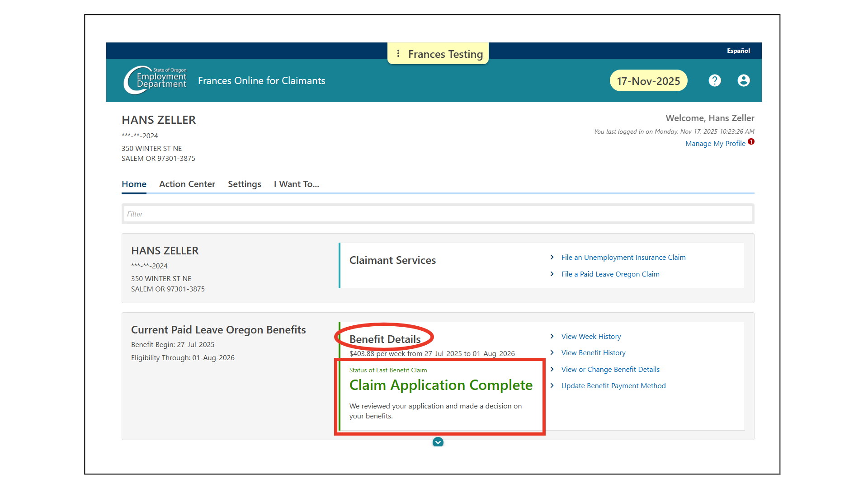Click the 17-Nov-2025 date badge
Viewport: 868px width, 488px height.
[x=648, y=81]
